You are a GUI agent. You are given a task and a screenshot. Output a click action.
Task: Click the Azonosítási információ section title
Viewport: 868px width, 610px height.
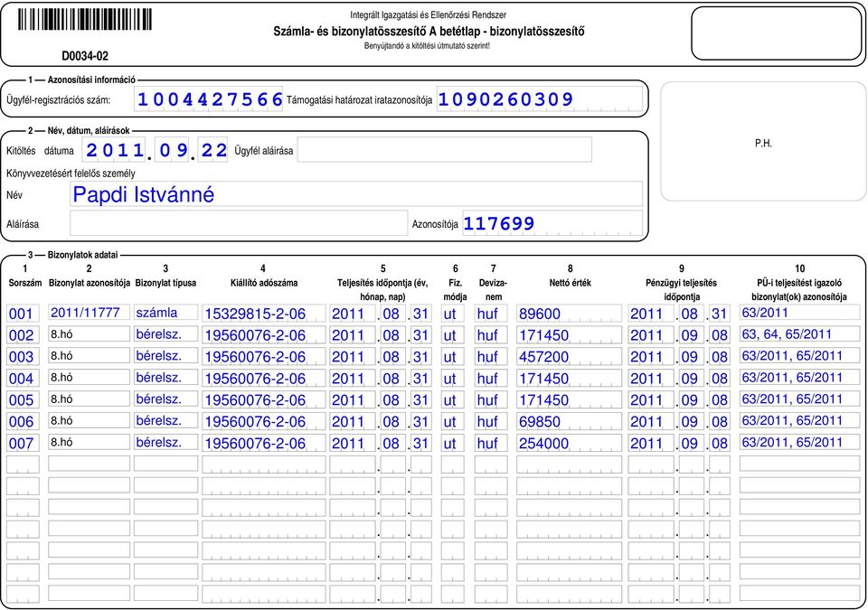[x=91, y=80]
